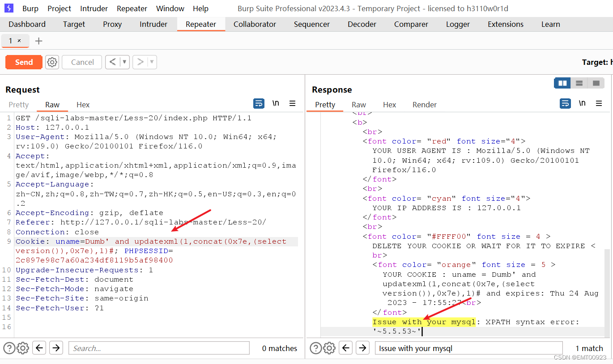Open the Window menu
613x364 pixels.
click(170, 8)
